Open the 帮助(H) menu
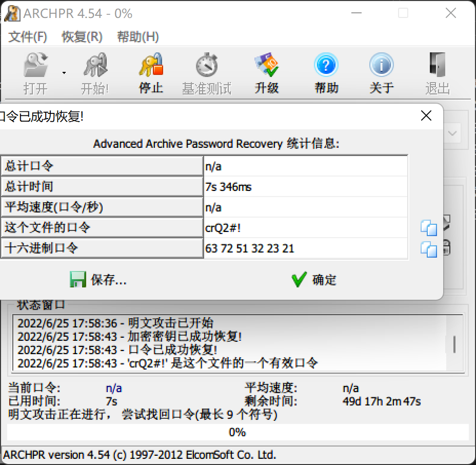 [x=138, y=37]
